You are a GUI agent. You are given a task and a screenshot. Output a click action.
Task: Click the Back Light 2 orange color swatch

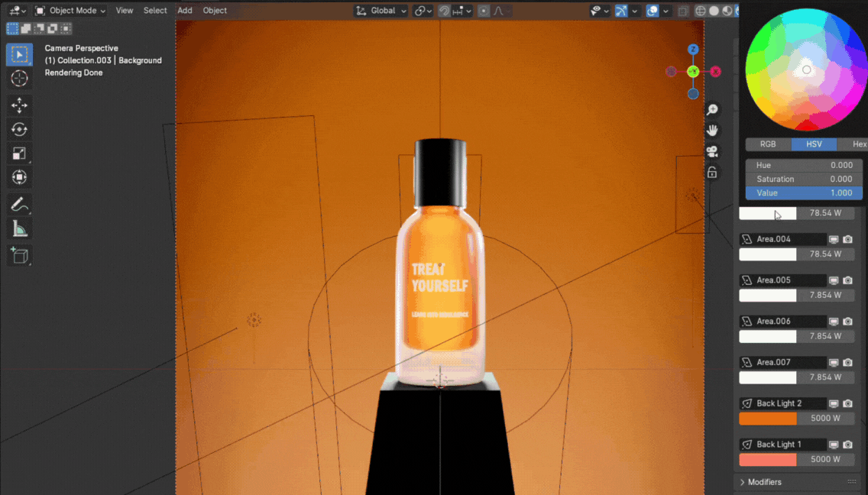[x=767, y=419]
